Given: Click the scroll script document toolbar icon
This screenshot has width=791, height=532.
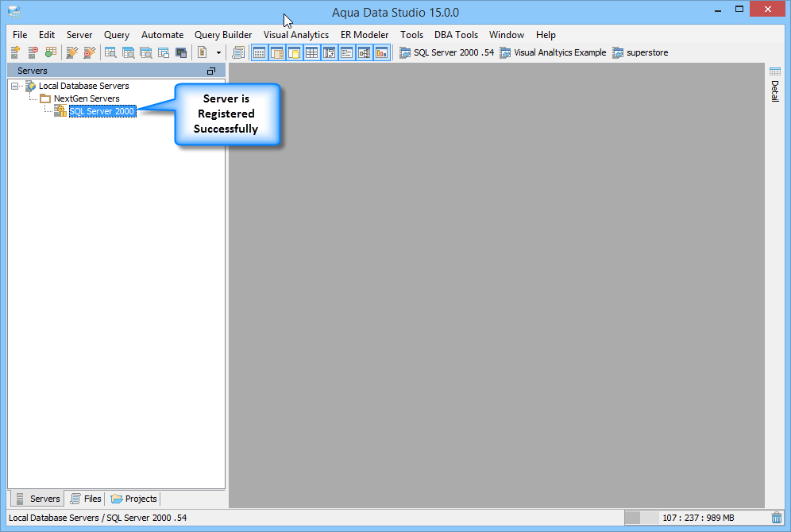Looking at the screenshot, I should click(x=238, y=52).
